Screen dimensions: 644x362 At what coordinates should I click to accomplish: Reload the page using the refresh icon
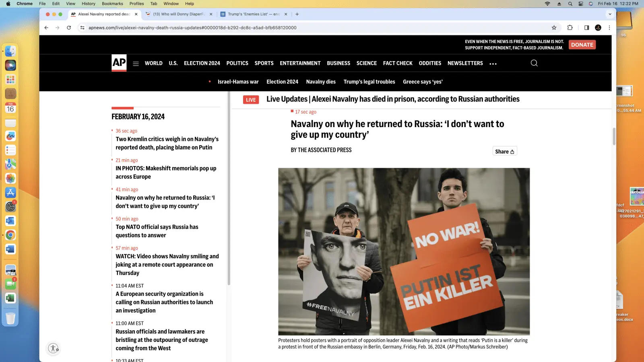tap(69, 28)
